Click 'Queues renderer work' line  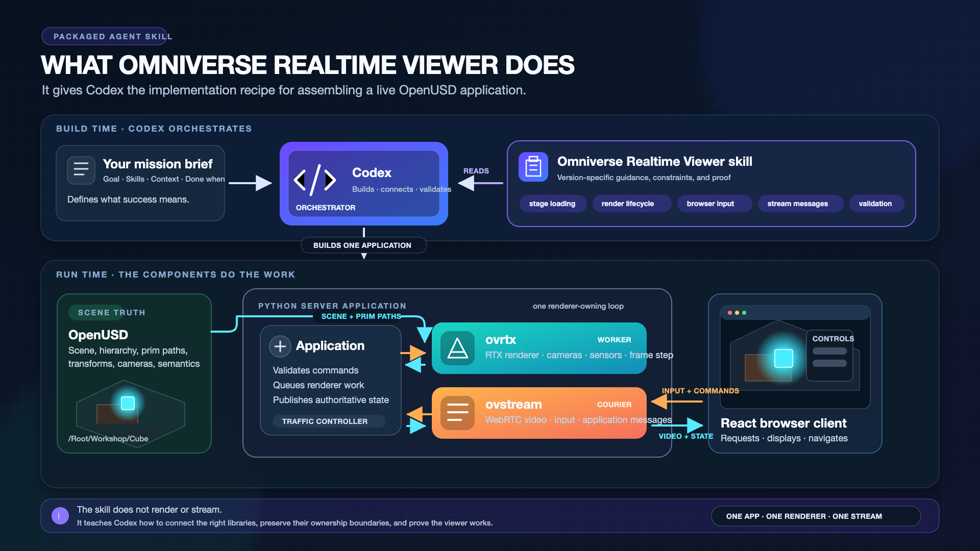pos(318,385)
